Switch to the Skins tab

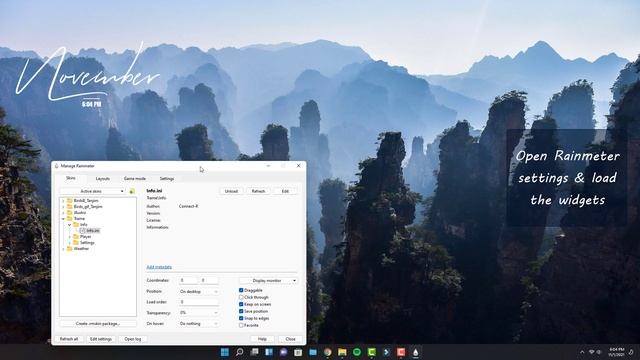(x=71, y=178)
